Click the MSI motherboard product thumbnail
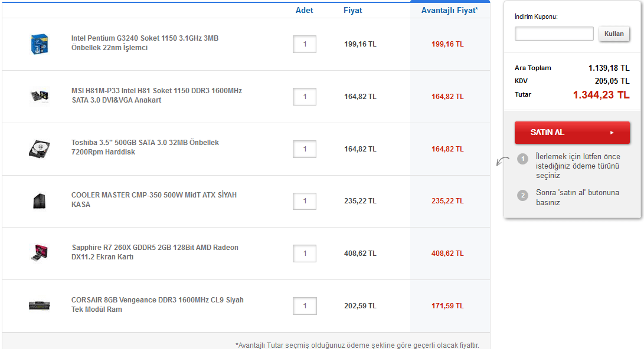This screenshot has height=349, width=644. pyautogui.click(x=39, y=96)
